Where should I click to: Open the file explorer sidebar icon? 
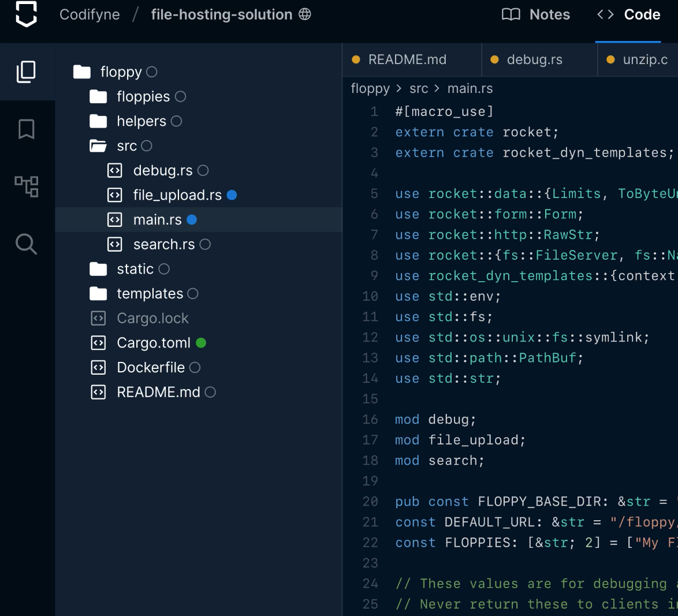[26, 72]
